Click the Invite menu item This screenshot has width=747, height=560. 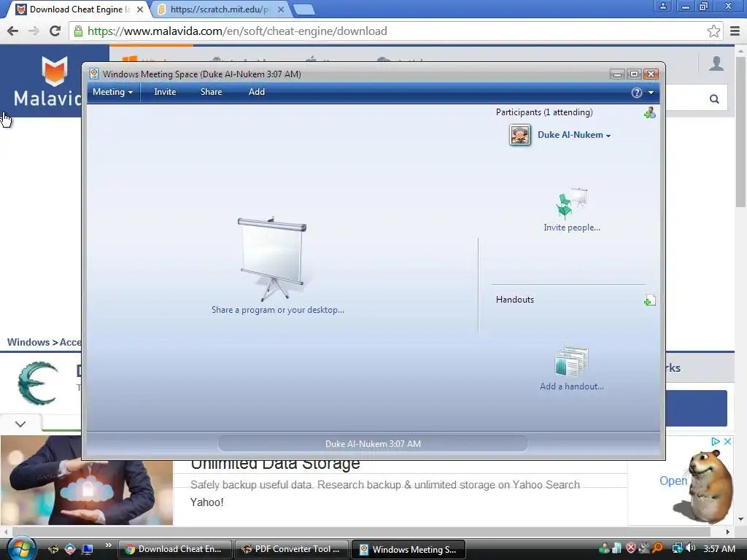pos(165,92)
